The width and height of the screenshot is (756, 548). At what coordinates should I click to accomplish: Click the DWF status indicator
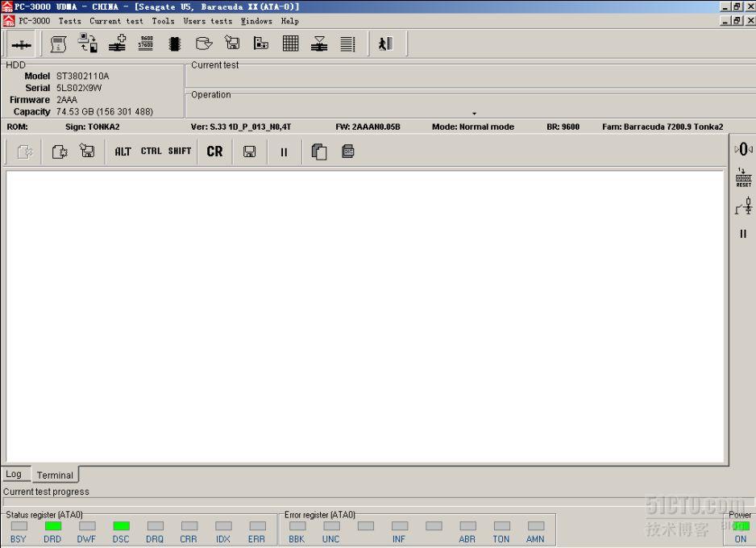tap(87, 525)
